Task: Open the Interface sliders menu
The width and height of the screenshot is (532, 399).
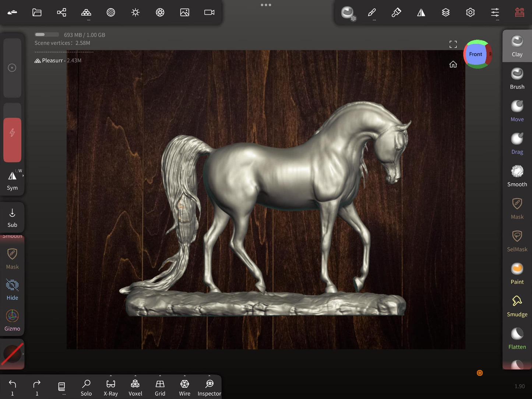Action: [x=495, y=13]
